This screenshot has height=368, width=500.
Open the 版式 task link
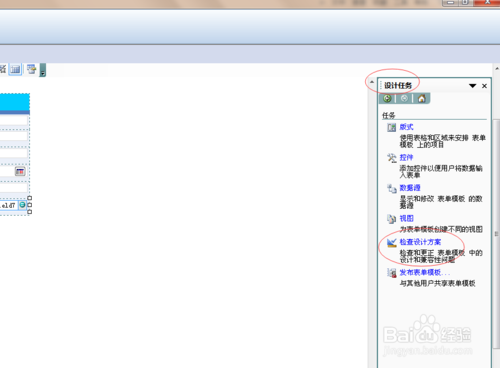click(406, 127)
